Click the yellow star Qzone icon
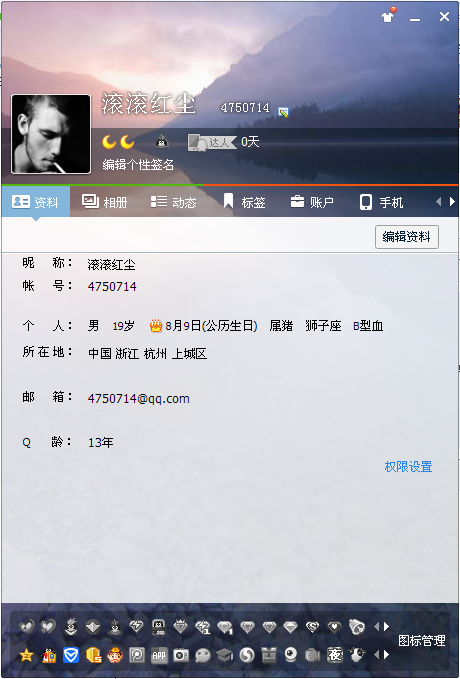Screen dimensions: 460x679 26,655
